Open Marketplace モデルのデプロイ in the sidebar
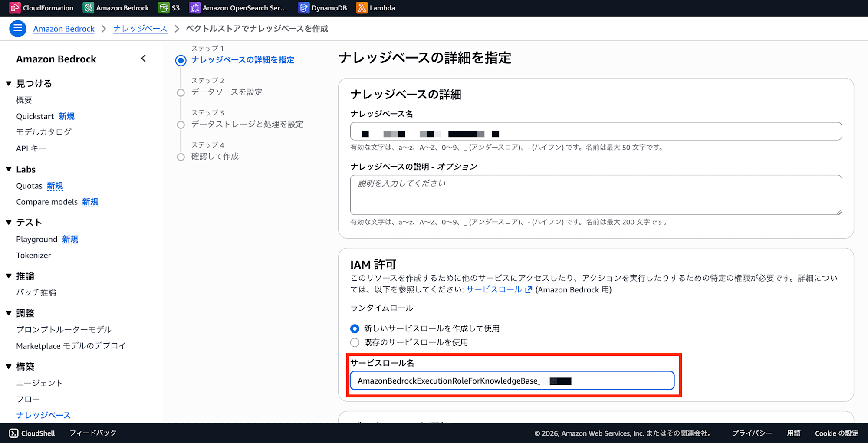 point(71,346)
